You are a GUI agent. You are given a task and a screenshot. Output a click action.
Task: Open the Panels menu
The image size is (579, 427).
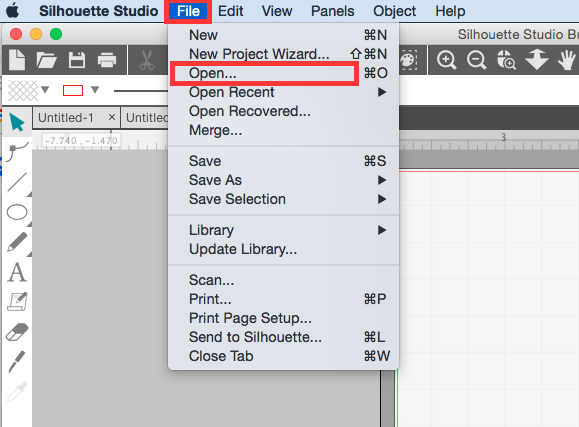click(332, 11)
